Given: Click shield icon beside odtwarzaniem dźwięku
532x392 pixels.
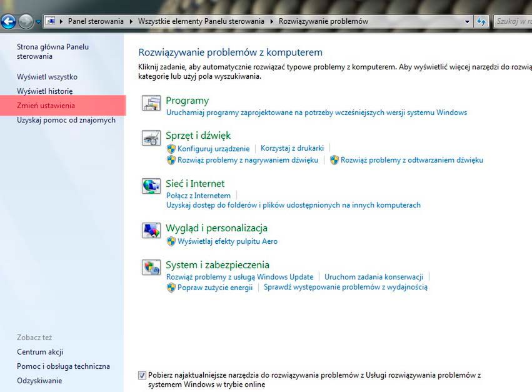Looking at the screenshot, I should click(334, 160).
